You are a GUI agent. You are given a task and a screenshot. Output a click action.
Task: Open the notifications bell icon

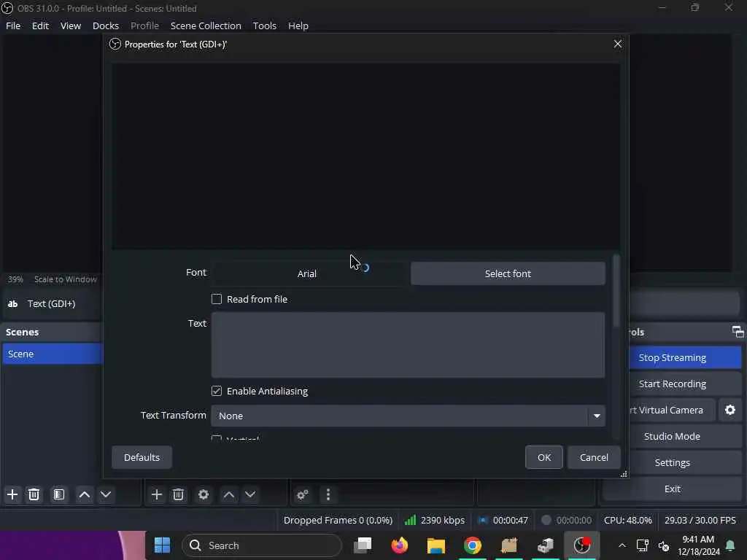729,545
